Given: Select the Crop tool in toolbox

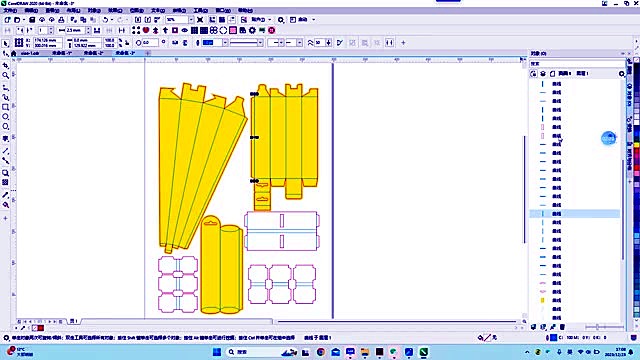Looking at the screenshot, I should [5, 65].
